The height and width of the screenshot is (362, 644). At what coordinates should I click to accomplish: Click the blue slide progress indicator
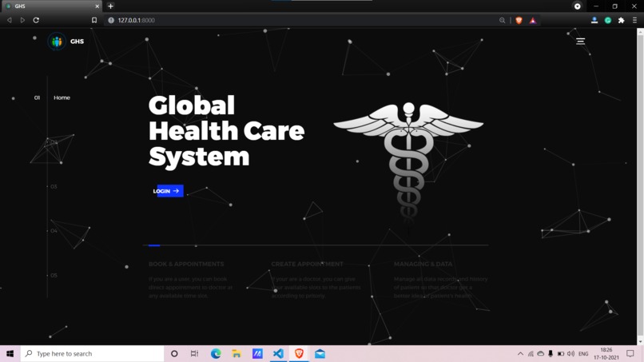(x=154, y=245)
